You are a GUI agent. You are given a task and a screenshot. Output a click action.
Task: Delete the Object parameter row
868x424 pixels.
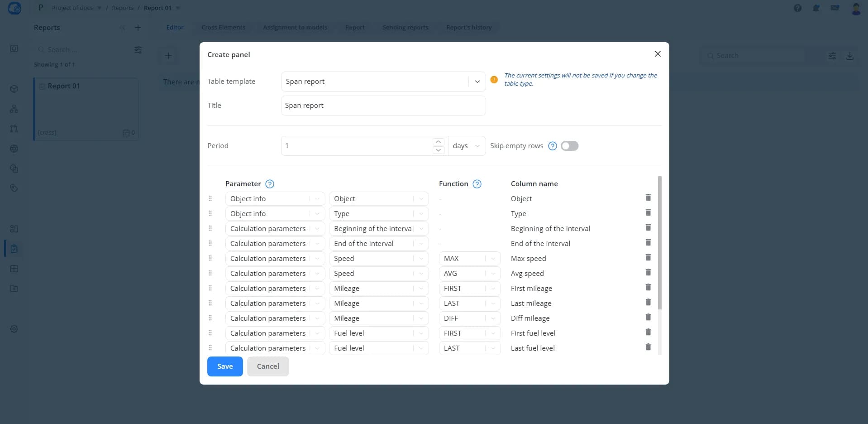648,198
